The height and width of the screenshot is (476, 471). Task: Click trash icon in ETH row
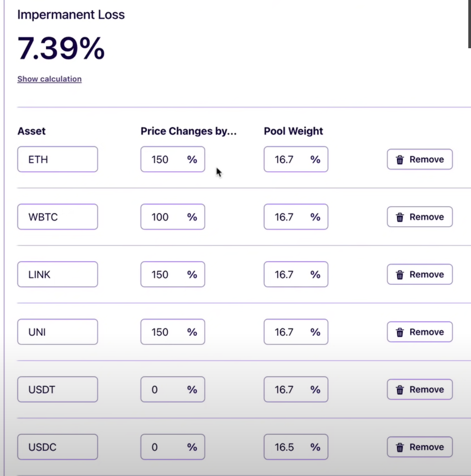click(399, 160)
